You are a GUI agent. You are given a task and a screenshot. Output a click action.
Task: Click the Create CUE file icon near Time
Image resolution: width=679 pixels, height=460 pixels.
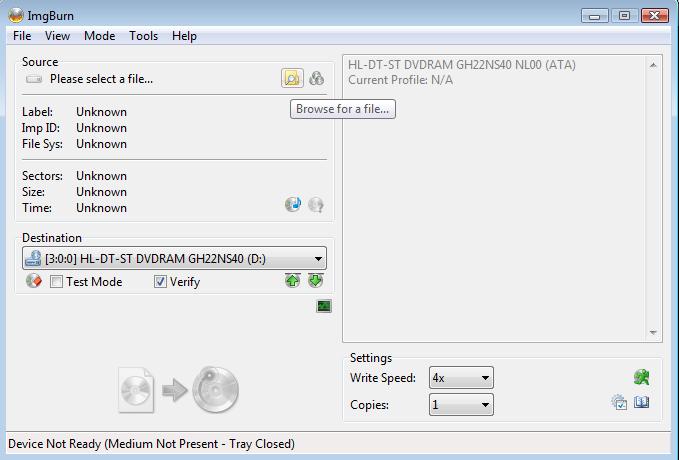293,204
